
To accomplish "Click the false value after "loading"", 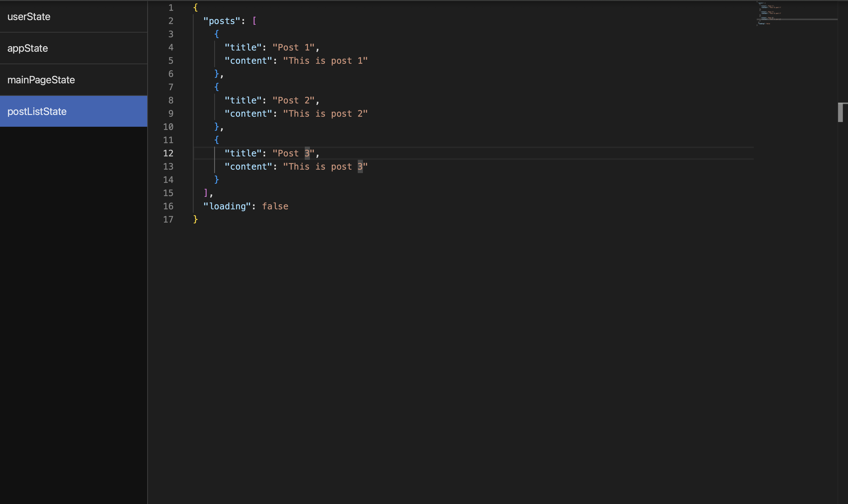I will pos(275,206).
